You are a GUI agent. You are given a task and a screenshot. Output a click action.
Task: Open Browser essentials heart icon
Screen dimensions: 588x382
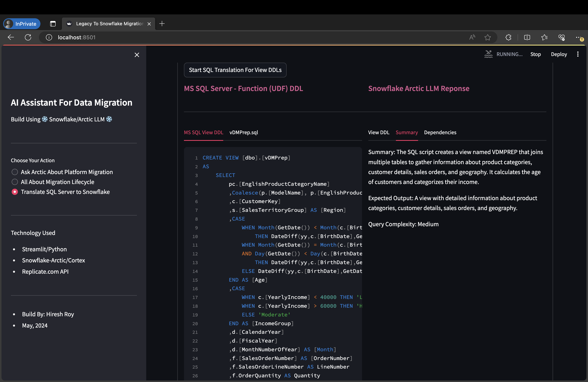pyautogui.click(x=561, y=37)
